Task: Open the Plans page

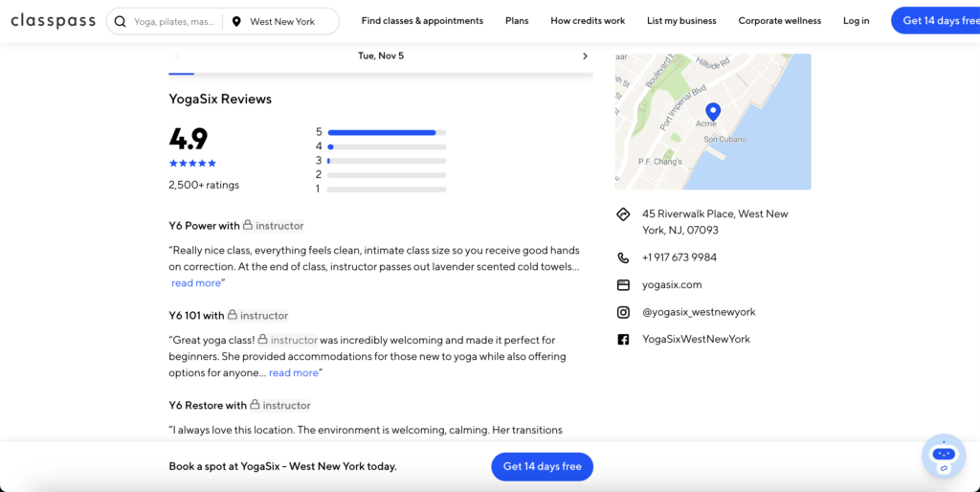Action: [517, 21]
